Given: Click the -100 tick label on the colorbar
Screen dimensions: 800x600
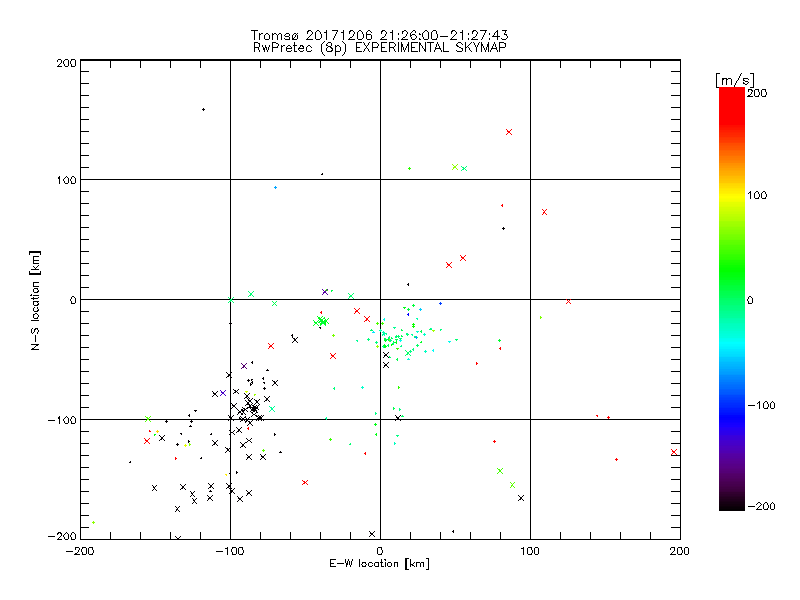Looking at the screenshot, I should 761,406.
